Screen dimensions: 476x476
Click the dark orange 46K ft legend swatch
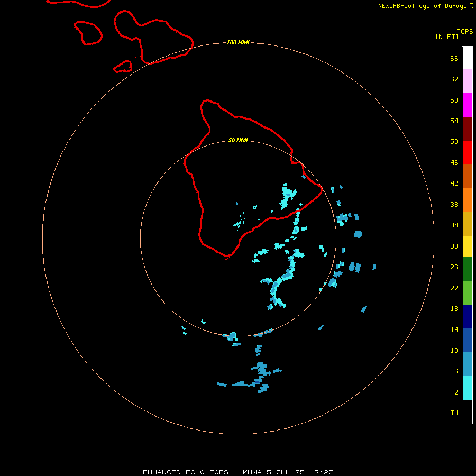pos(467,176)
